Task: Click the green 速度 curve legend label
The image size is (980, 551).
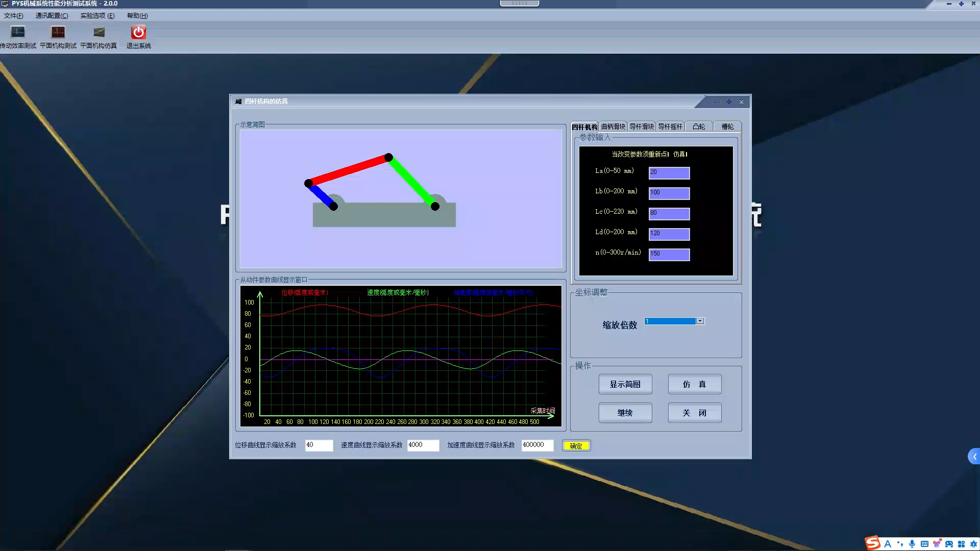Action: pos(398,293)
